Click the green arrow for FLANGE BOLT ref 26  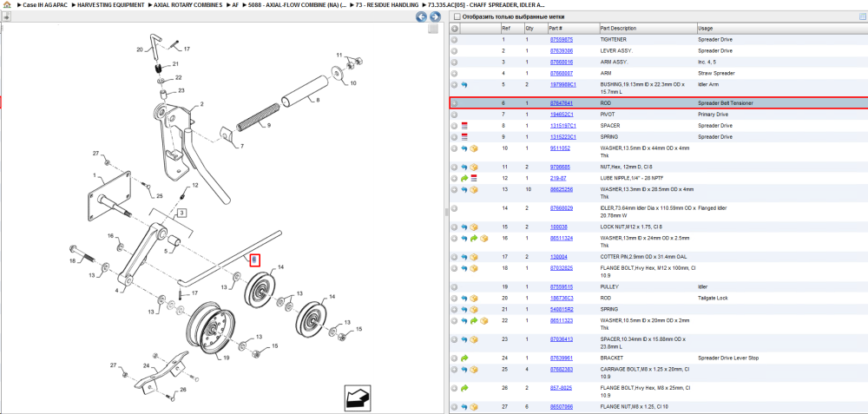464,388
